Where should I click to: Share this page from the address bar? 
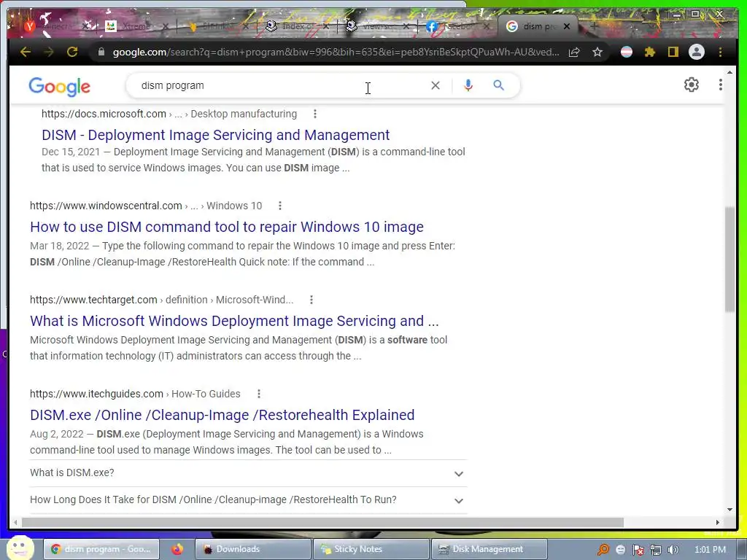pyautogui.click(x=574, y=52)
